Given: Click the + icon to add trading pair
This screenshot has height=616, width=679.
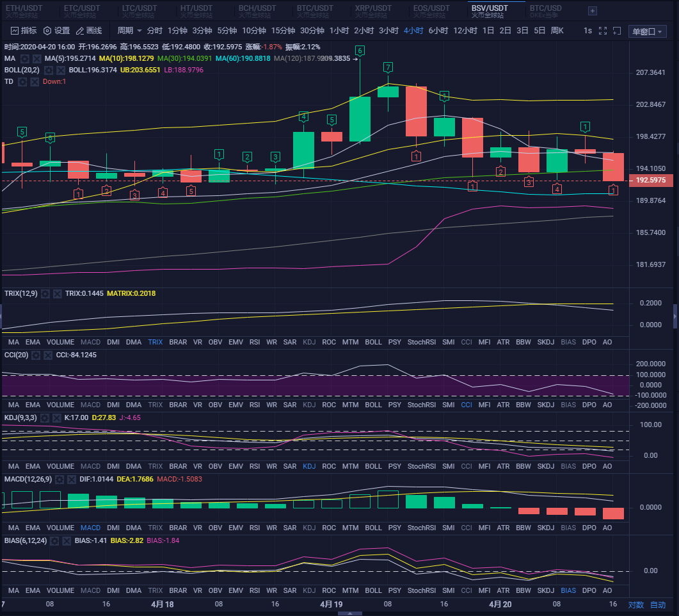Looking at the screenshot, I should pyautogui.click(x=592, y=11).
